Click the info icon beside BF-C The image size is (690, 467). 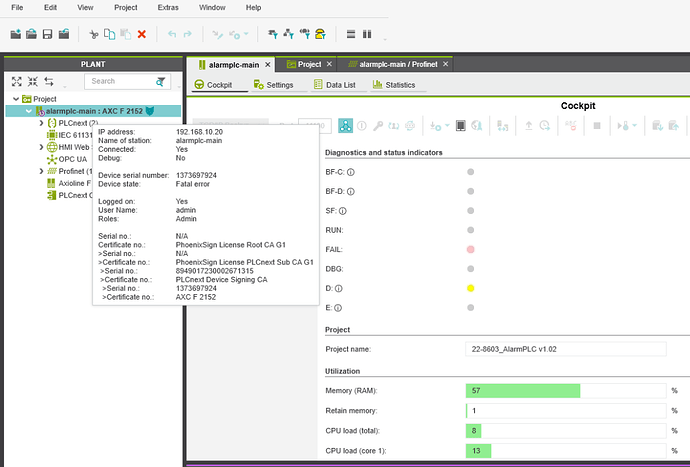[351, 172]
